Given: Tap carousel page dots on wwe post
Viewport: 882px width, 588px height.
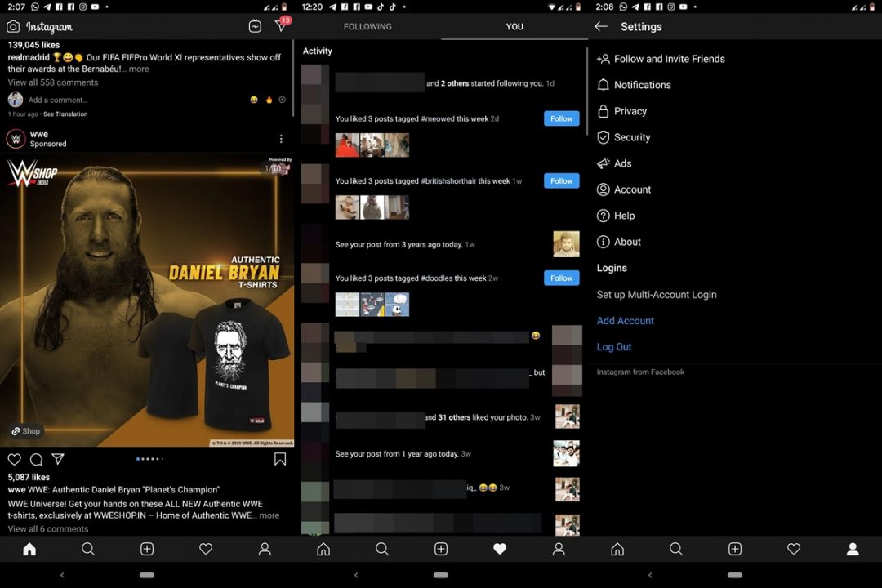Looking at the screenshot, I should (x=149, y=459).
